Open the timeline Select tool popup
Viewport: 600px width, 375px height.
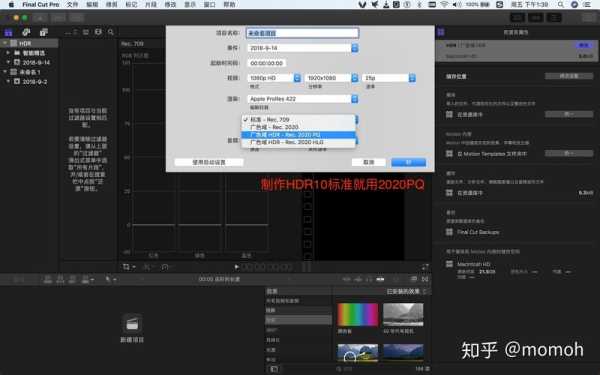click(x=110, y=279)
